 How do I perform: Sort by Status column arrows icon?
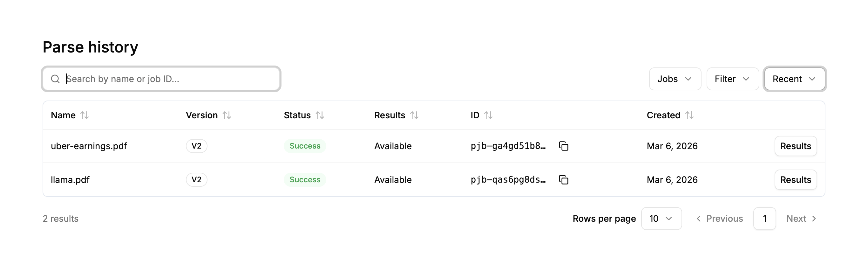pyautogui.click(x=320, y=115)
